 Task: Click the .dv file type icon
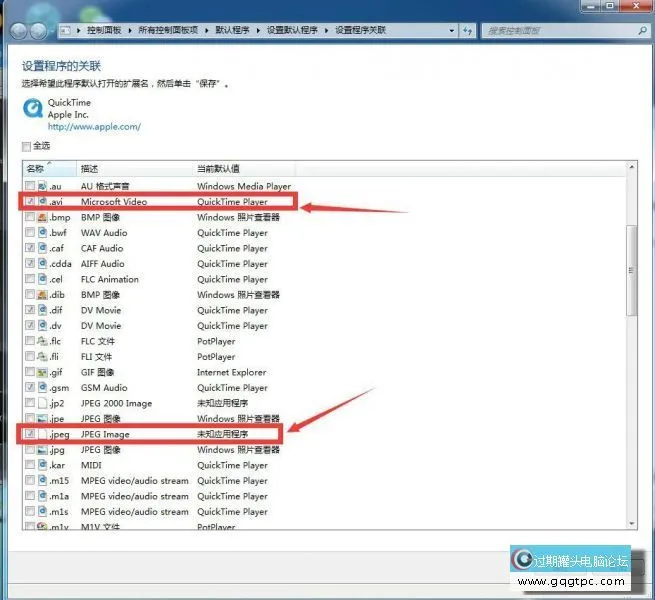42,325
